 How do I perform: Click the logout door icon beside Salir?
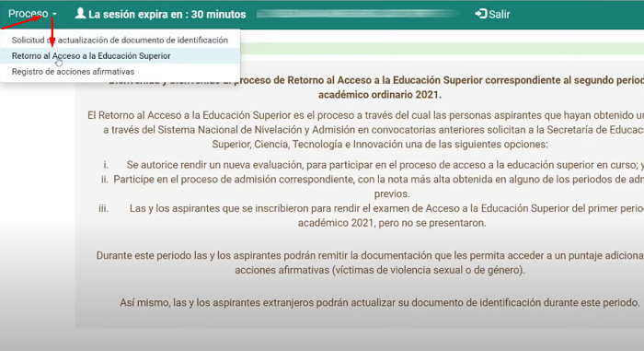point(480,14)
